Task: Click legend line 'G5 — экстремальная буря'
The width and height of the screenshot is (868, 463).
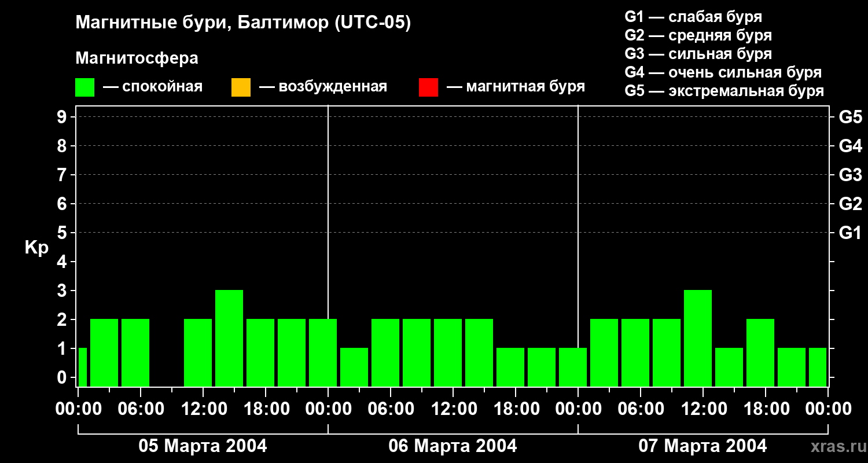Action: pos(724,91)
